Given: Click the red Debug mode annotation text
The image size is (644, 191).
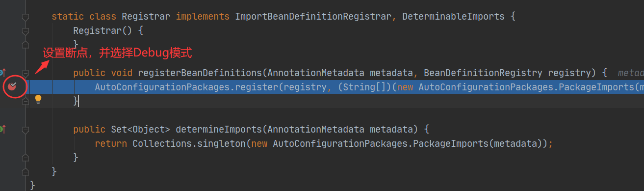Looking at the screenshot, I should [x=117, y=53].
